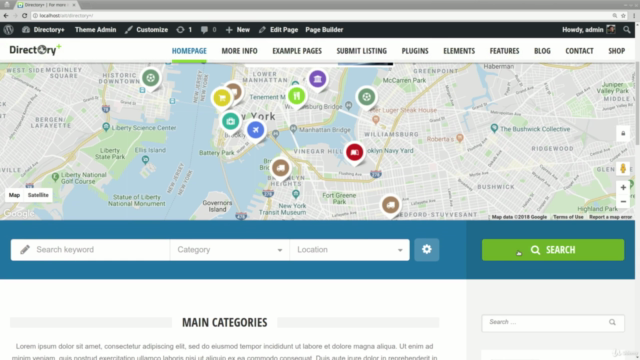Click the Directory+ site logo

click(35, 50)
